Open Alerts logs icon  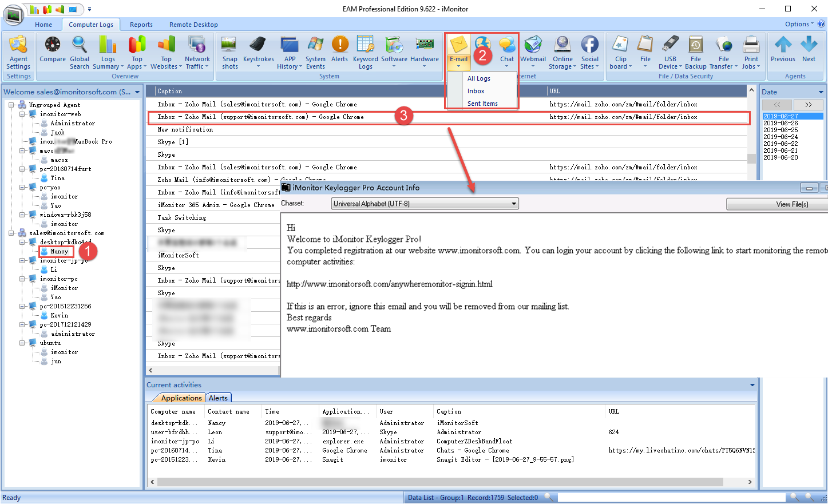340,50
